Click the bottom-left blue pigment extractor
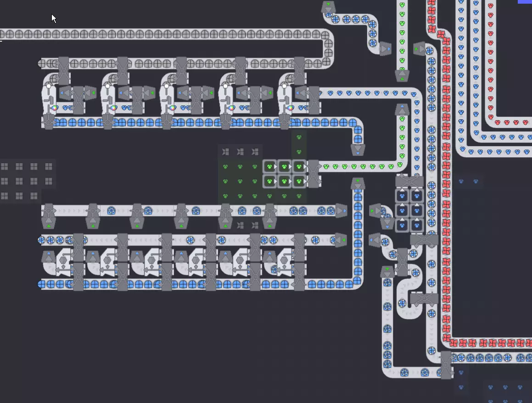The width and height of the screenshot is (532, 403). point(403,225)
